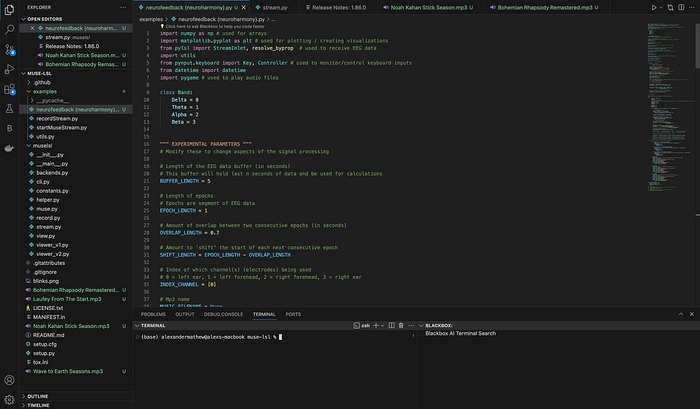This screenshot has height=409, width=700.
Task: Switch to the PROBLEMS panel tab
Action: click(153, 314)
